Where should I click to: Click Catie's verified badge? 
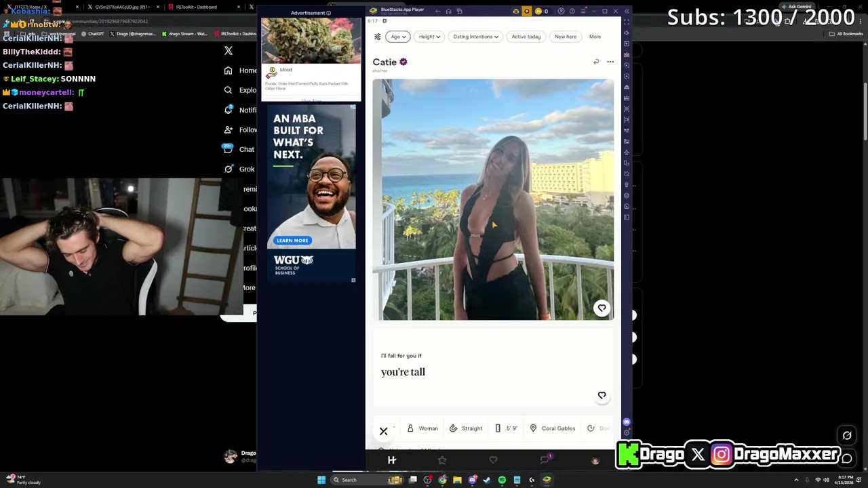click(x=403, y=62)
